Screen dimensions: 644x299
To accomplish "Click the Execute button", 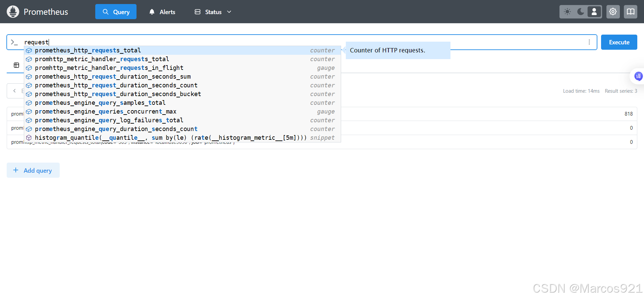I will click(619, 42).
